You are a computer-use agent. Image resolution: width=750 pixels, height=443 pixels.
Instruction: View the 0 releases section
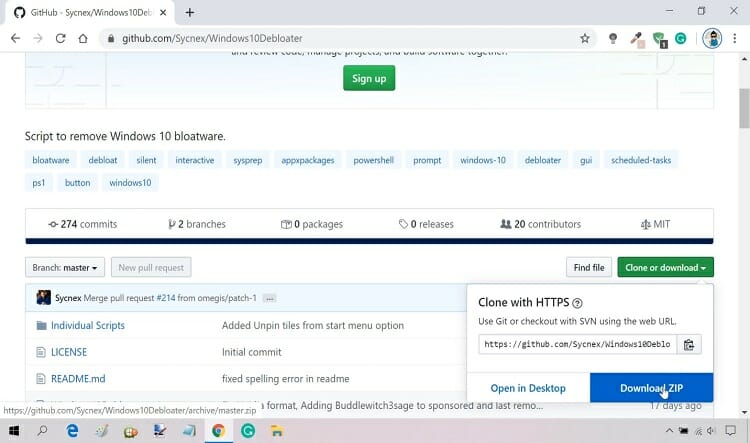click(426, 224)
